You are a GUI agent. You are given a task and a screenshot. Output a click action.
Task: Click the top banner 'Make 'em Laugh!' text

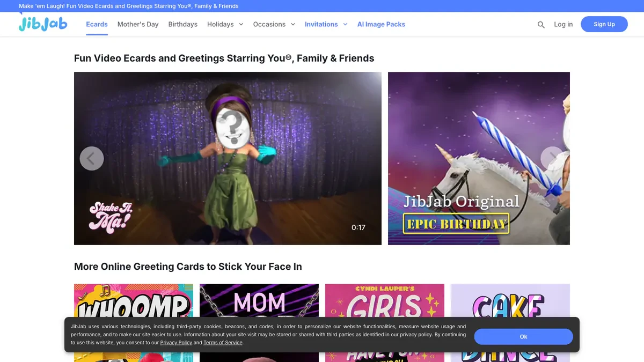(129, 6)
